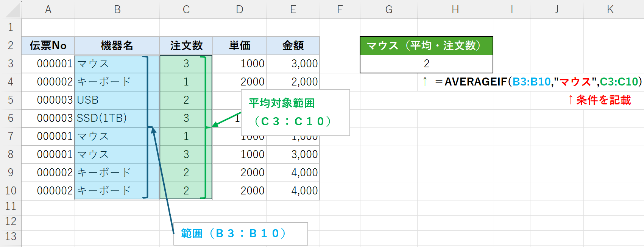The image size is (644, 247).
Task: Select the column C header
Action: click(186, 9)
